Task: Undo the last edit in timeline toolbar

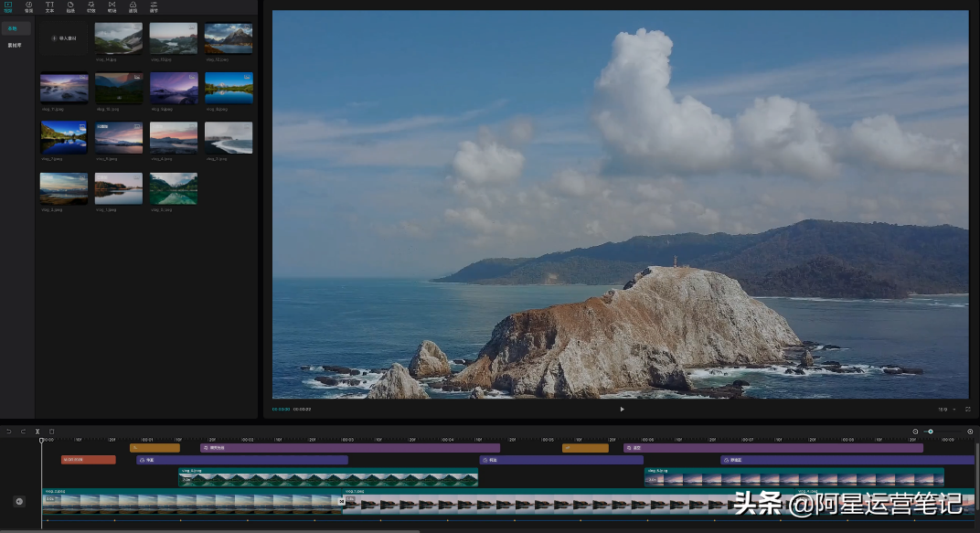Action: 9,432
